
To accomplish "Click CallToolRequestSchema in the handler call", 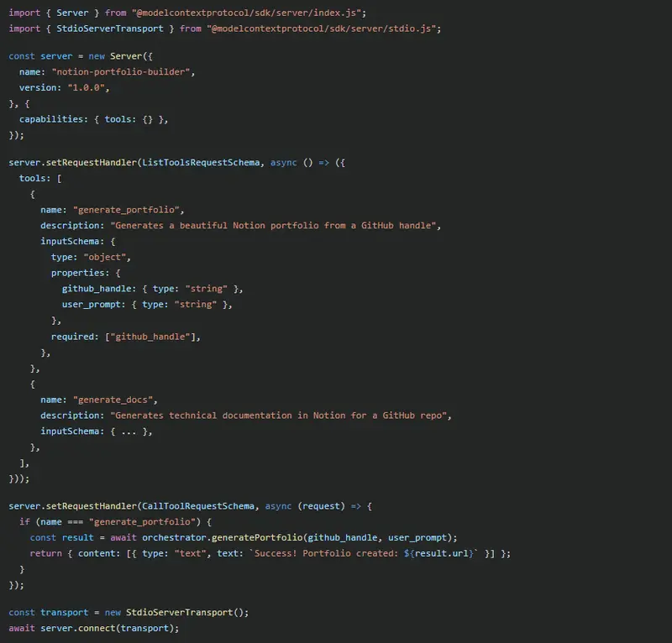I will pos(198,506).
